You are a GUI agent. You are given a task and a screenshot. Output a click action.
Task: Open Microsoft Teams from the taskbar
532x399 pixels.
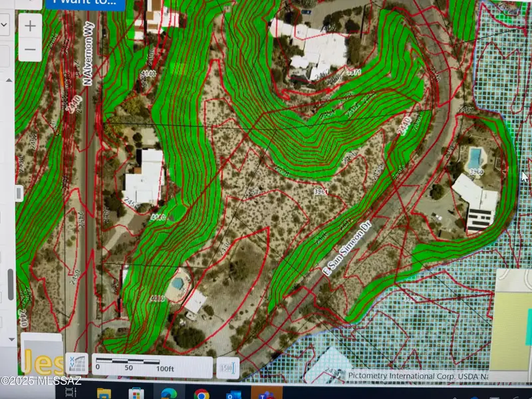pos(266,394)
